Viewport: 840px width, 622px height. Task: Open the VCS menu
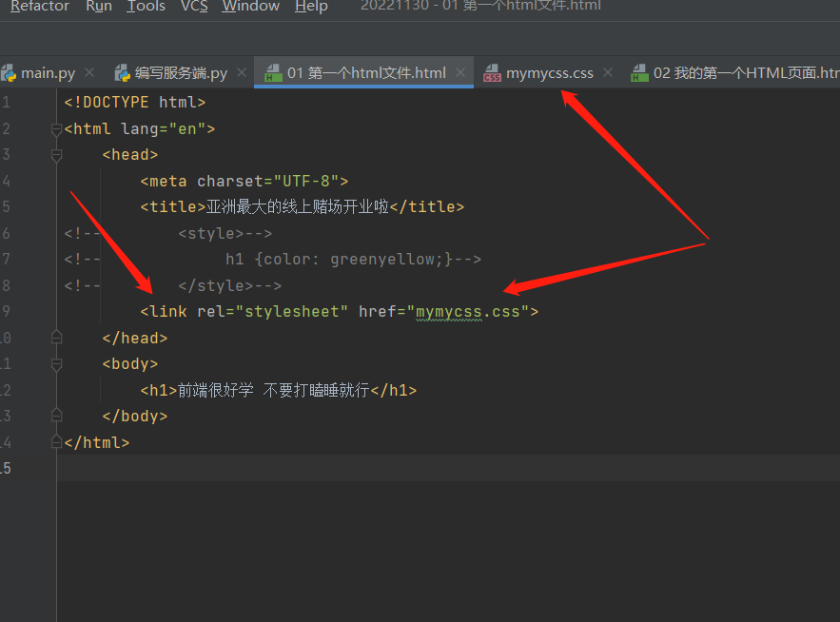pyautogui.click(x=194, y=7)
